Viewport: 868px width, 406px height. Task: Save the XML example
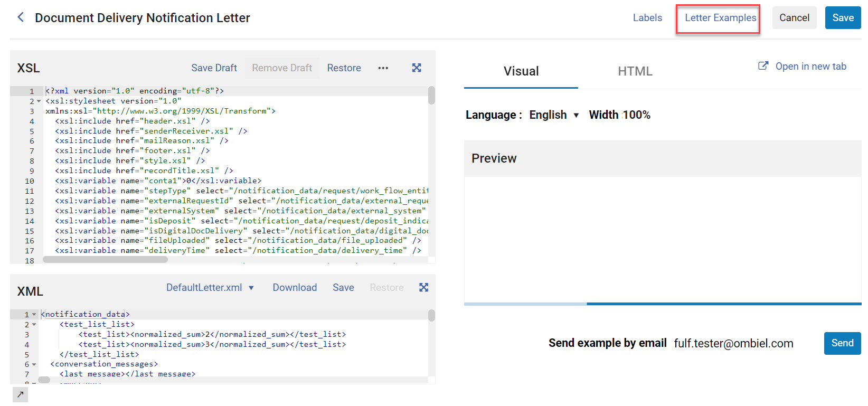(343, 288)
